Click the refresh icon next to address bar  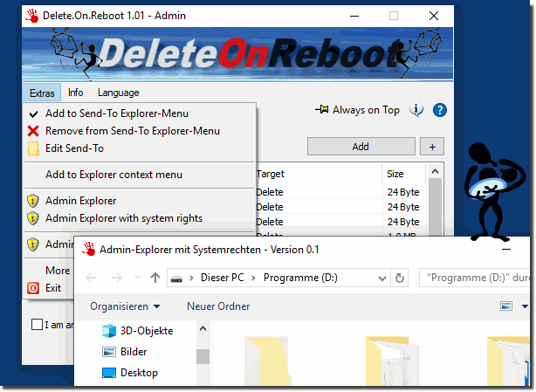[x=400, y=278]
